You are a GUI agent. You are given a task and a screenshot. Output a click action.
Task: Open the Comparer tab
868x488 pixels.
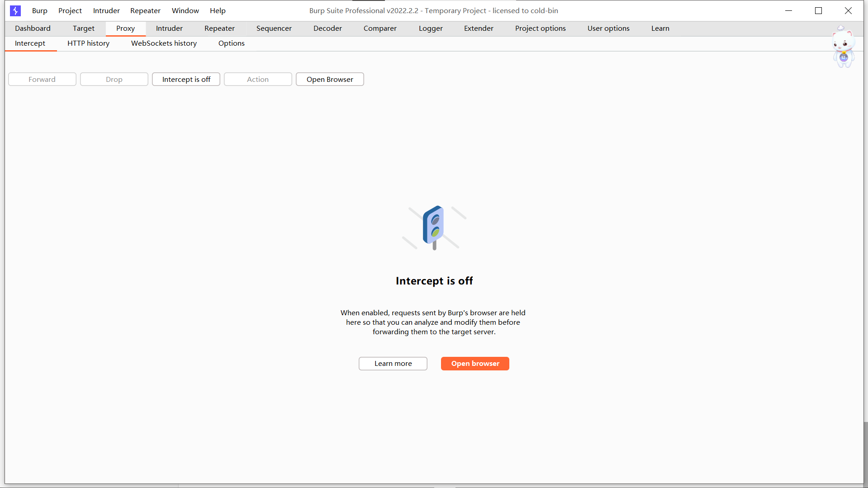[380, 28]
